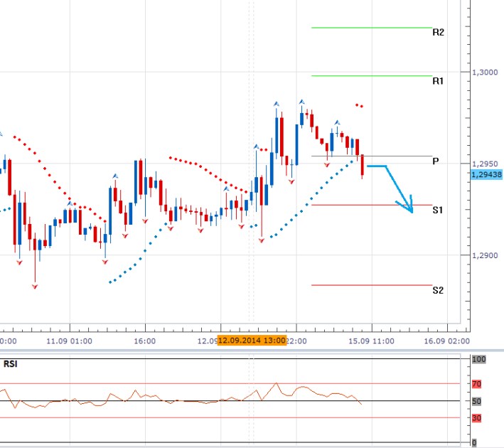
Task: Click the 11.09 01:00 time axis label
Action: 69,341
